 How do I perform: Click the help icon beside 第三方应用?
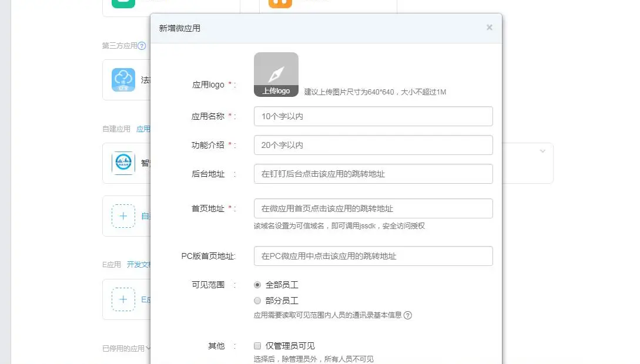pos(142,46)
